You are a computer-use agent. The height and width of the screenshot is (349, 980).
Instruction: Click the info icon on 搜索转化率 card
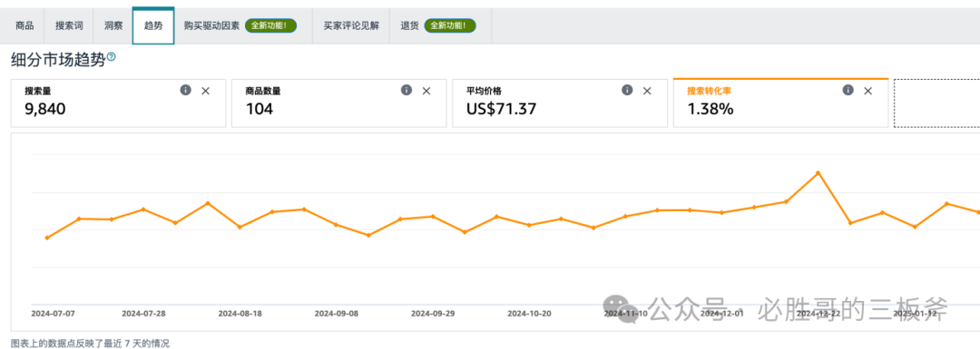(x=848, y=90)
